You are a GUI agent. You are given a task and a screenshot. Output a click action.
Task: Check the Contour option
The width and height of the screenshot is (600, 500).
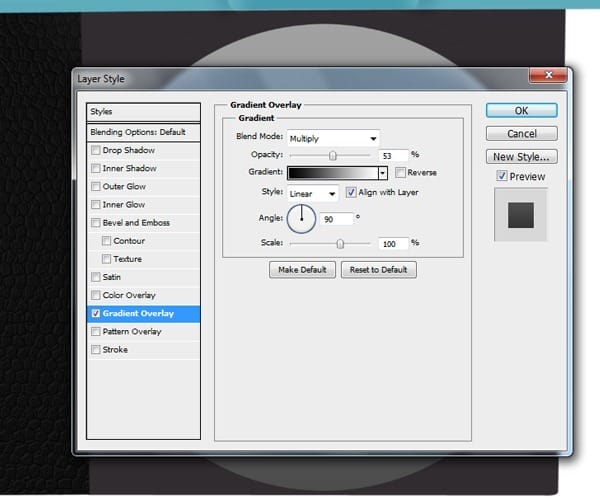click(106, 241)
